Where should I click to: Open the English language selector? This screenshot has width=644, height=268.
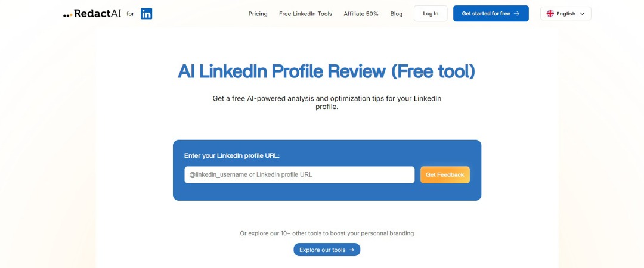[x=565, y=14]
